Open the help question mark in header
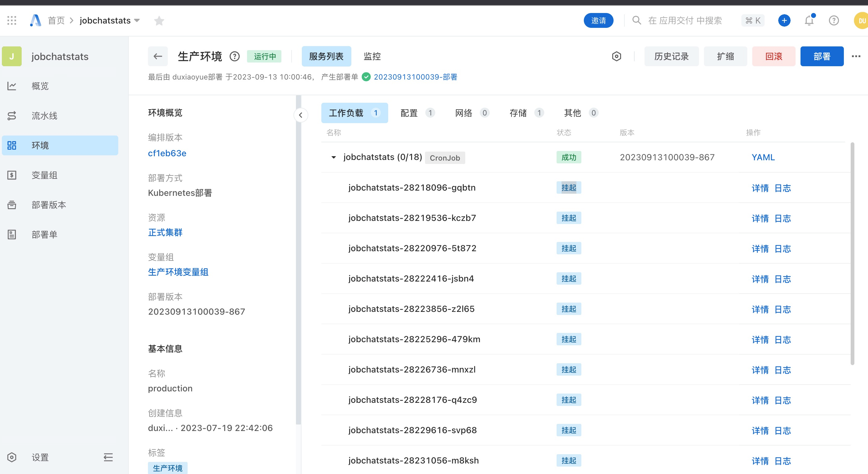The width and height of the screenshot is (868, 474). coord(834,20)
